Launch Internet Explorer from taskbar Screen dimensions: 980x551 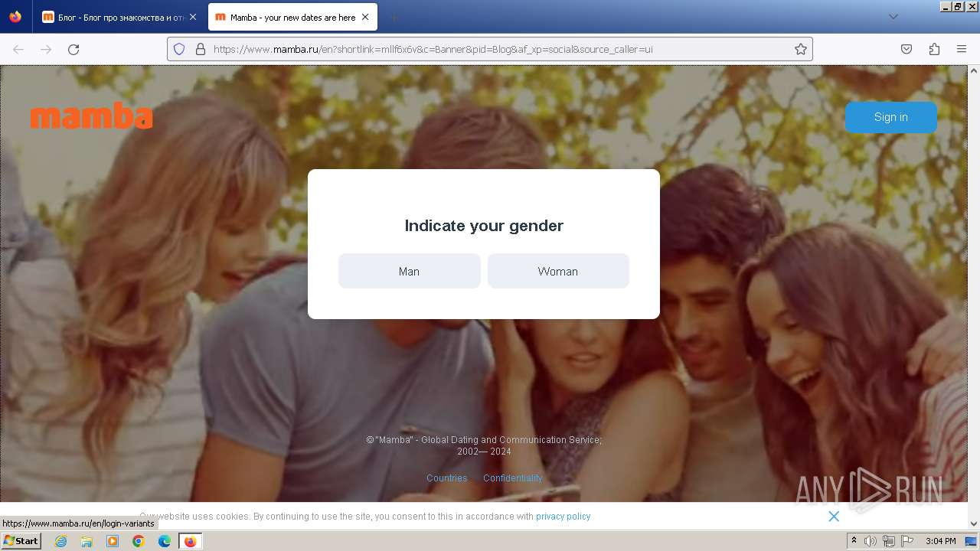coord(61,541)
